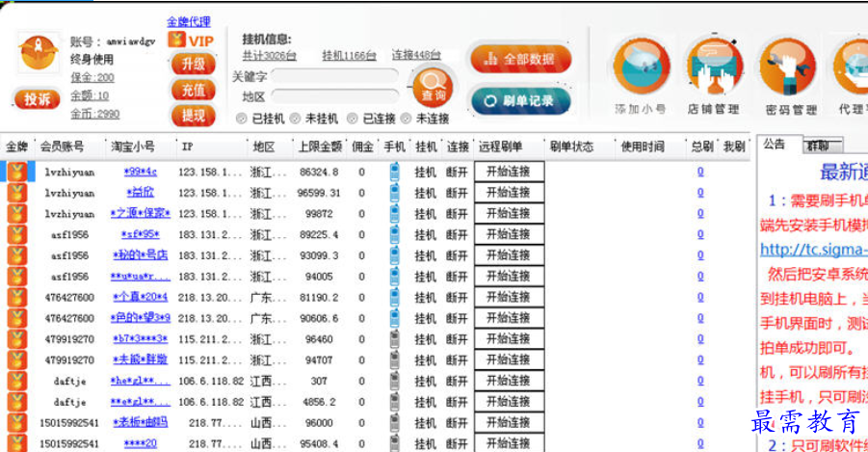Click 挂机 cell in the *夫妮*鞋墩 row
Image resolution: width=868 pixels, height=452 pixels.
425,360
